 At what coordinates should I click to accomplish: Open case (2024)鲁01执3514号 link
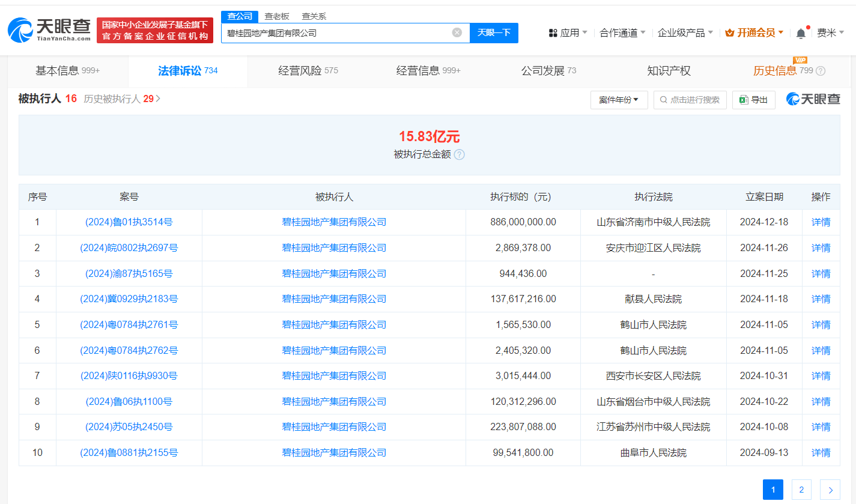[x=129, y=222]
